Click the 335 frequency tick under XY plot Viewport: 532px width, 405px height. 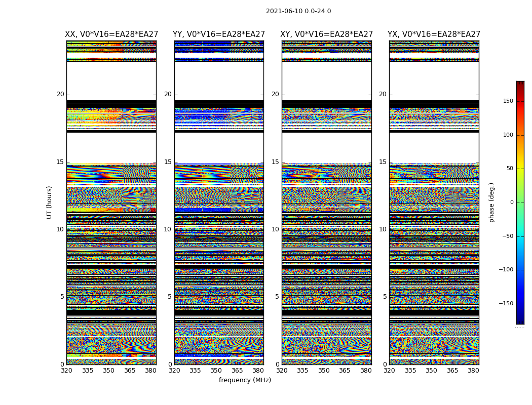pos(302,371)
